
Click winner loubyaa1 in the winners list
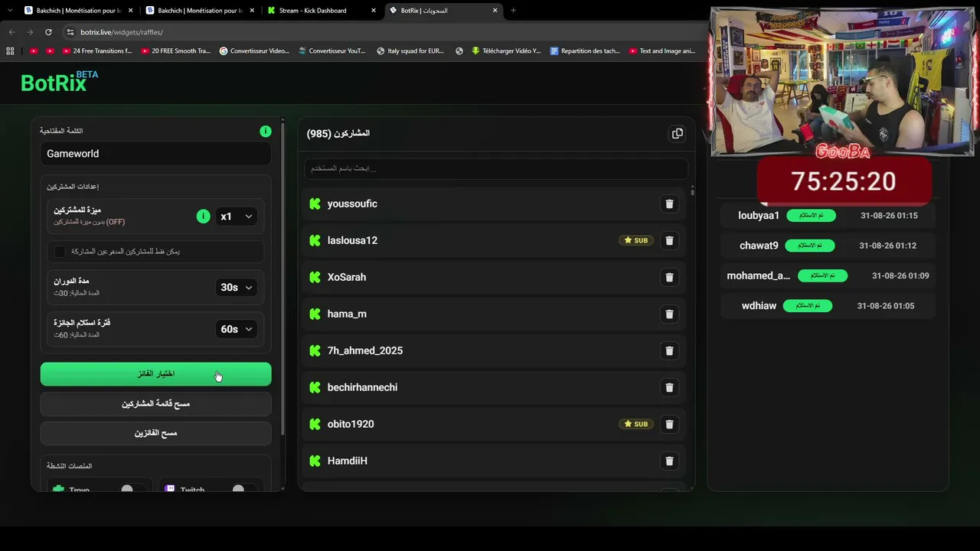coord(759,216)
